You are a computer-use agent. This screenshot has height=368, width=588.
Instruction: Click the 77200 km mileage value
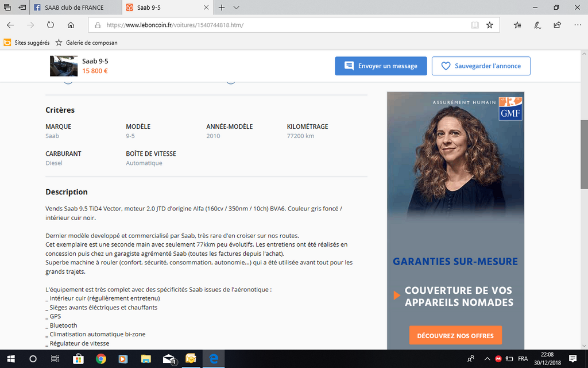(x=300, y=136)
